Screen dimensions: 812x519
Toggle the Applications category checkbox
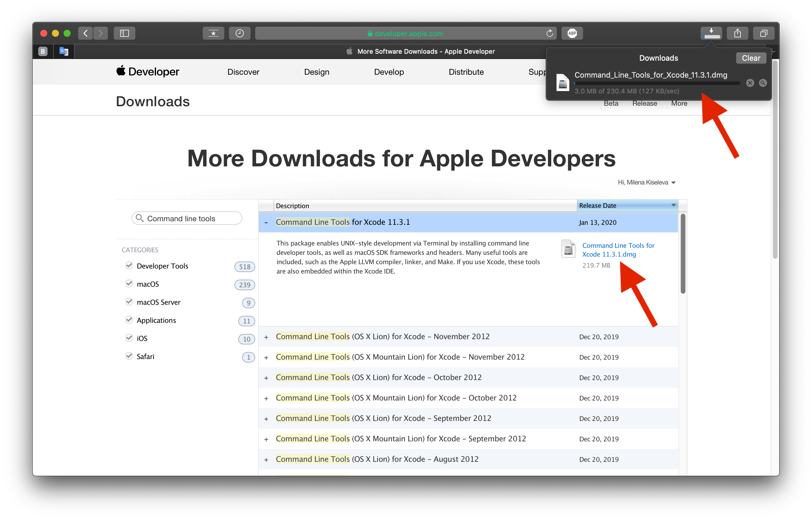(129, 320)
